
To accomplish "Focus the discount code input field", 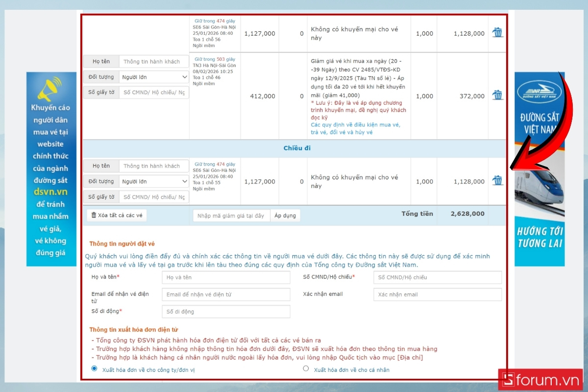I will click(x=231, y=216).
